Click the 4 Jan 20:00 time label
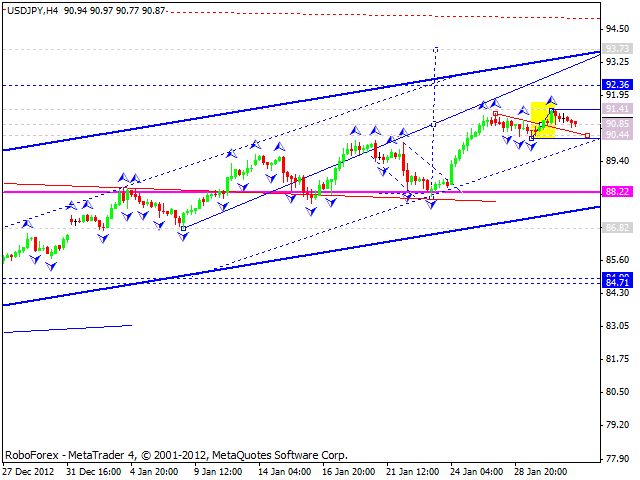 [154, 471]
